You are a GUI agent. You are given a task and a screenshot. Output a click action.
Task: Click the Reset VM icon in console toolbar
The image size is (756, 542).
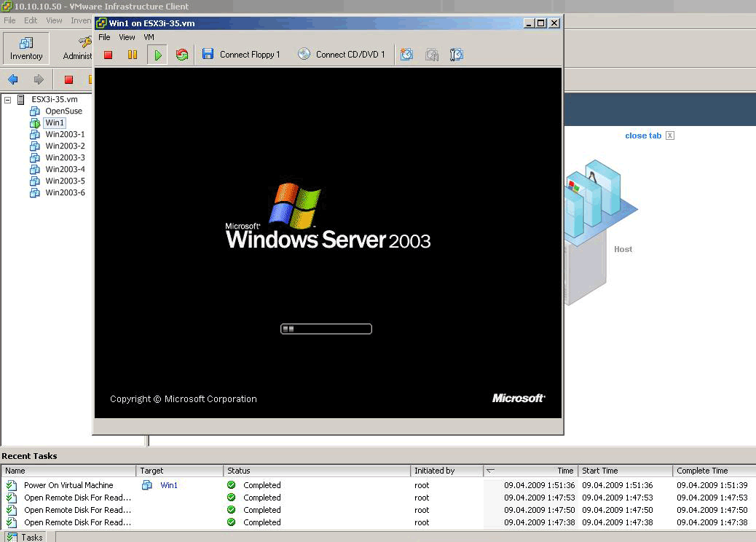point(182,55)
